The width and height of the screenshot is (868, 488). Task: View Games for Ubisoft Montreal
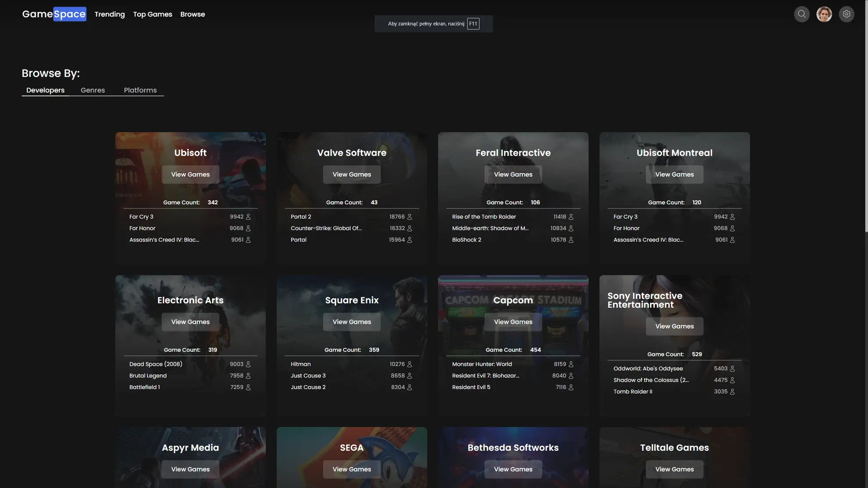pyautogui.click(x=674, y=174)
